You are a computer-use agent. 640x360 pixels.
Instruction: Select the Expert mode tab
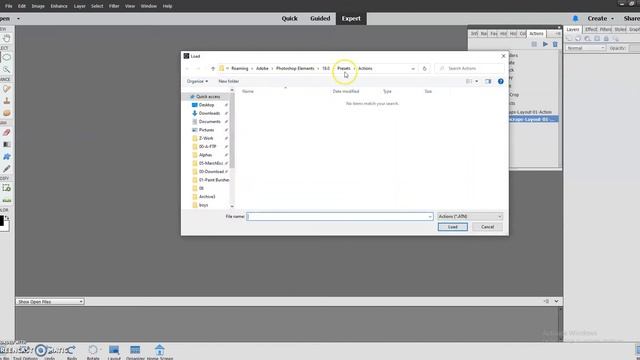351,18
